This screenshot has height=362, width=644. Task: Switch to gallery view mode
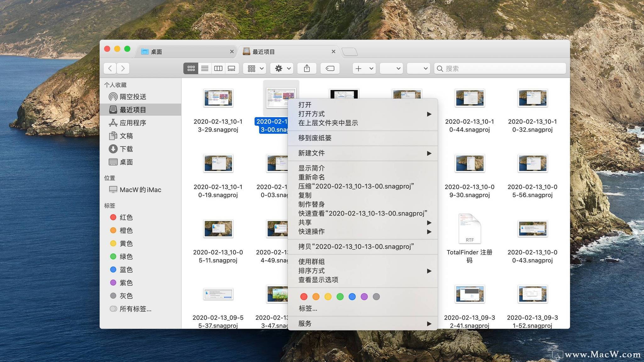coord(232,68)
